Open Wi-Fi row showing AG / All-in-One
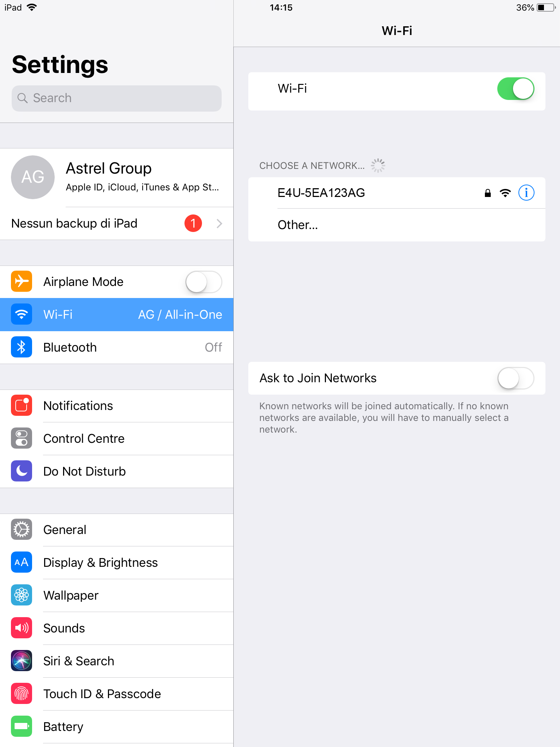Image resolution: width=560 pixels, height=747 pixels. point(117,315)
